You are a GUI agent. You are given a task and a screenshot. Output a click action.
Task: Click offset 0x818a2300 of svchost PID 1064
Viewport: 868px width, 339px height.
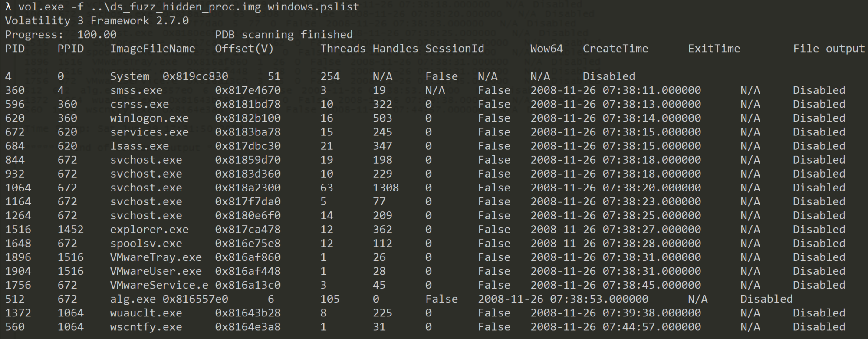tap(248, 188)
